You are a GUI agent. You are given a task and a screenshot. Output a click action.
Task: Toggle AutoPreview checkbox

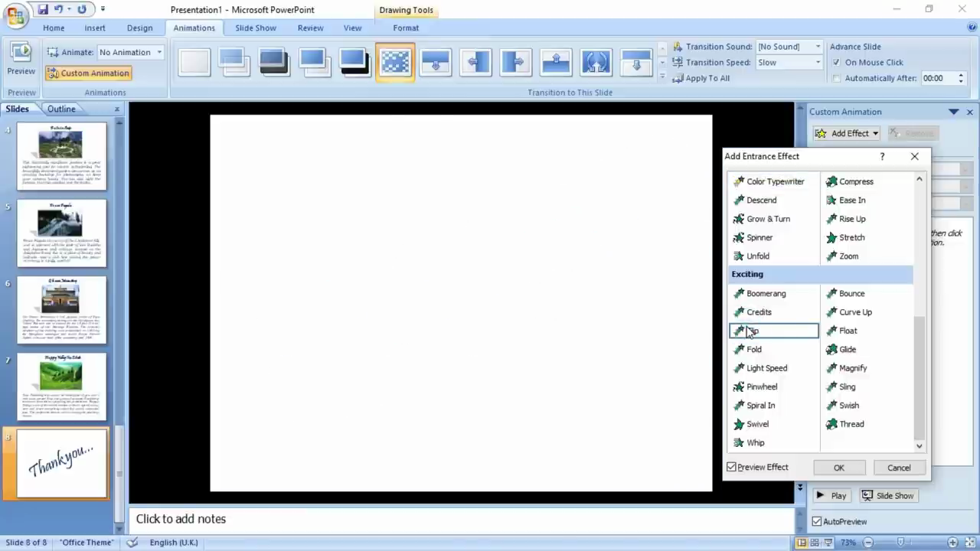click(816, 521)
